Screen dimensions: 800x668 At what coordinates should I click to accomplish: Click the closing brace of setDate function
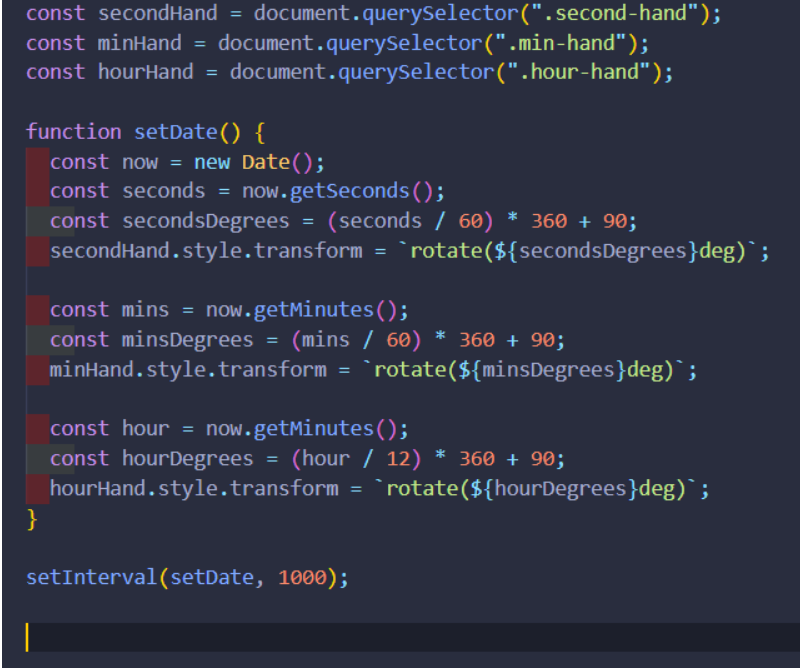(32, 519)
